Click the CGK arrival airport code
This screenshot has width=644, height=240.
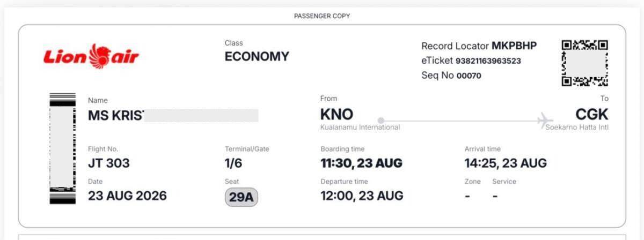592,114
